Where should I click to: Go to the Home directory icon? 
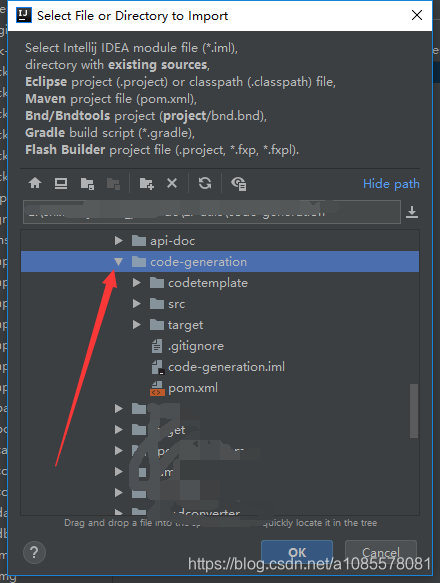tap(35, 183)
